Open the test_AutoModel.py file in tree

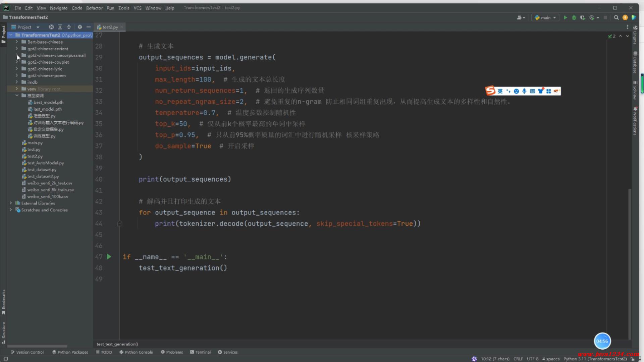point(45,163)
